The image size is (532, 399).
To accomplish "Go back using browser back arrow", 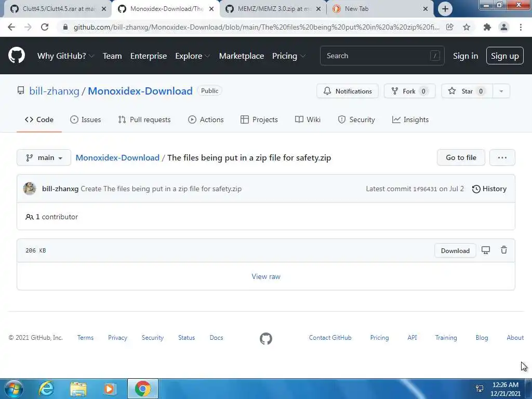I will 11,27.
